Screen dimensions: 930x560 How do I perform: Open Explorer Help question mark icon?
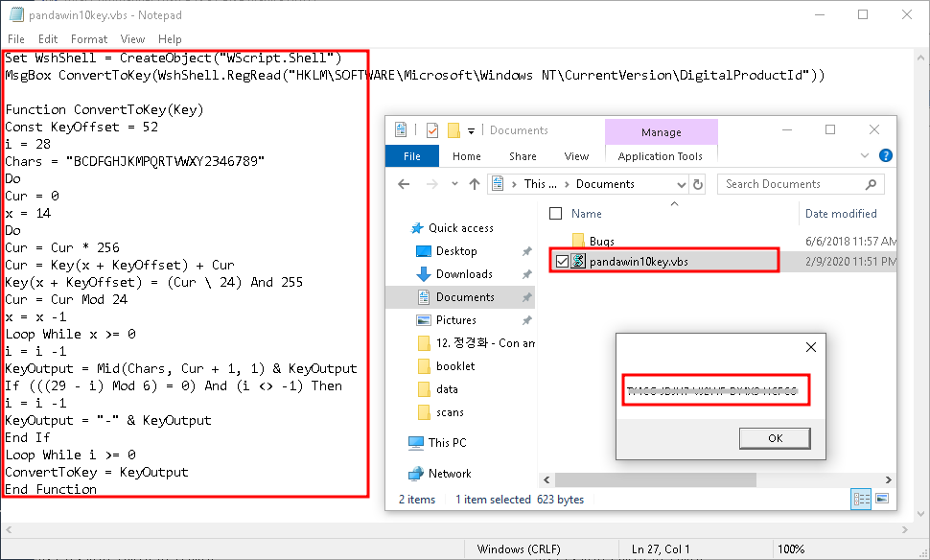pos(886,156)
